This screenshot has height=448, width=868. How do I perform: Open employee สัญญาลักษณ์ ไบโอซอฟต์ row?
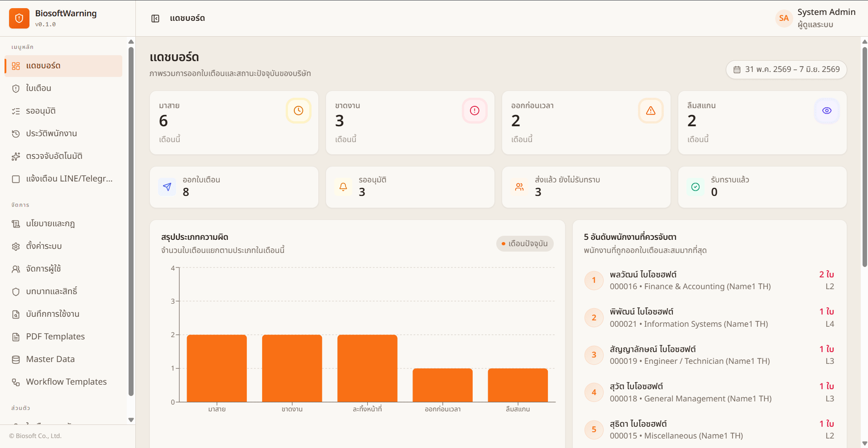pos(709,355)
